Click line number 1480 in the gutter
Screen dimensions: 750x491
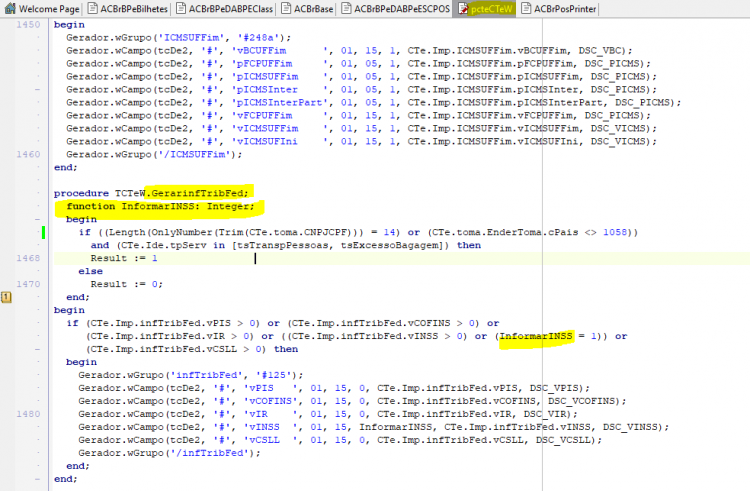[x=28, y=414]
